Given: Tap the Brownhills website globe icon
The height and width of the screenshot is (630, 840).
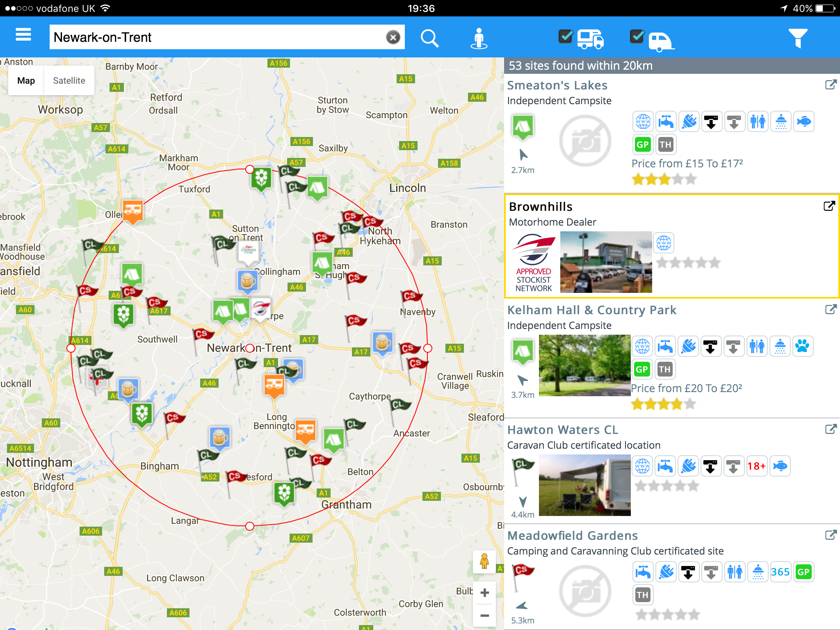Looking at the screenshot, I should pos(664,243).
